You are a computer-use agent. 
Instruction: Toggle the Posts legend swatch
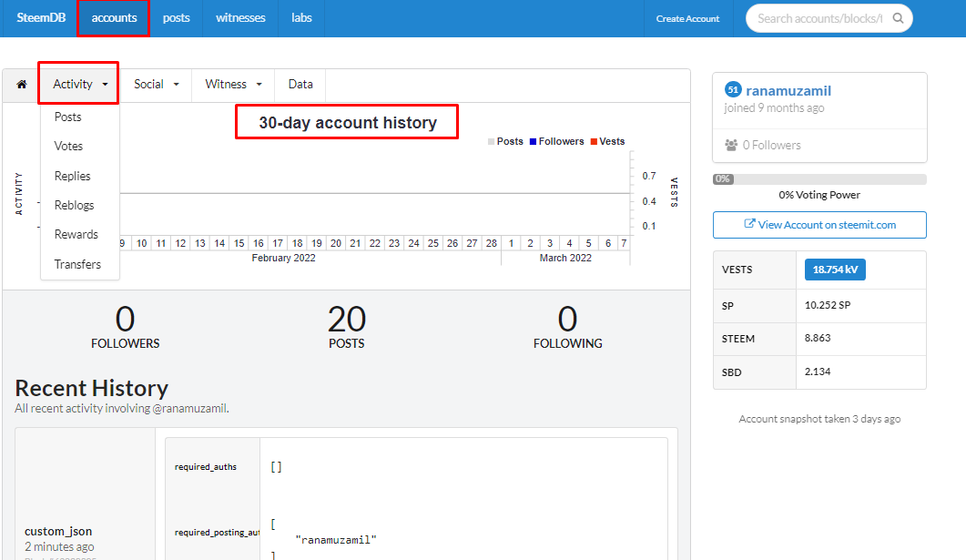tap(491, 142)
